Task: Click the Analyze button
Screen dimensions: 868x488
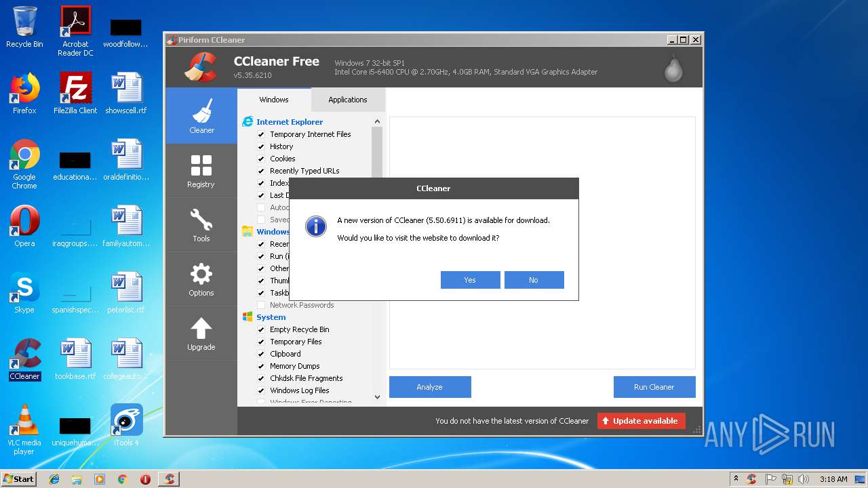Action: point(430,387)
